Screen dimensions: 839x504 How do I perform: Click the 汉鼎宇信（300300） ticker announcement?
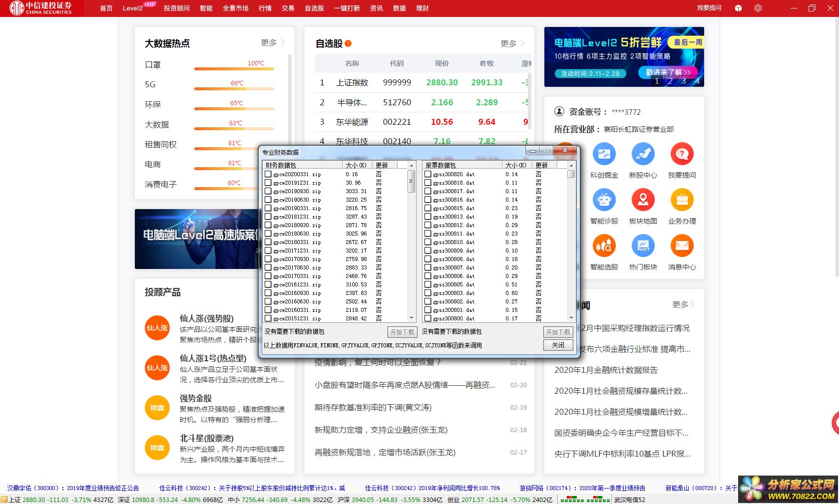pos(73,488)
